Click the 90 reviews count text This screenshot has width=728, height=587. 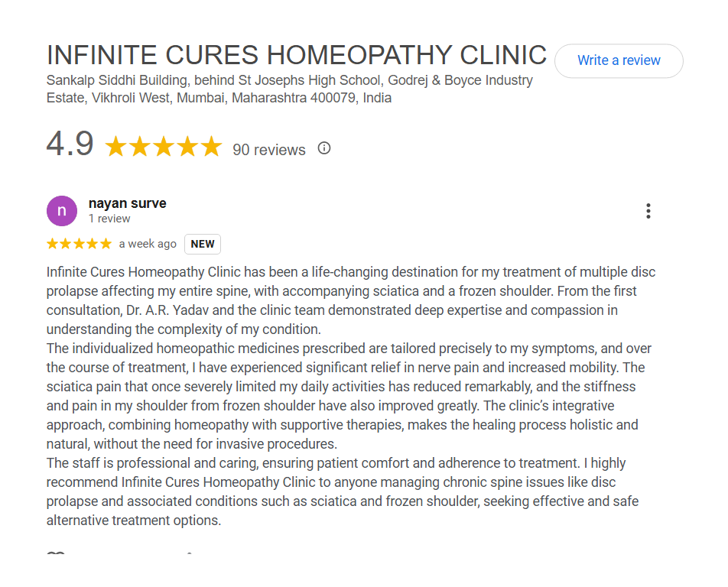pyautogui.click(x=268, y=150)
